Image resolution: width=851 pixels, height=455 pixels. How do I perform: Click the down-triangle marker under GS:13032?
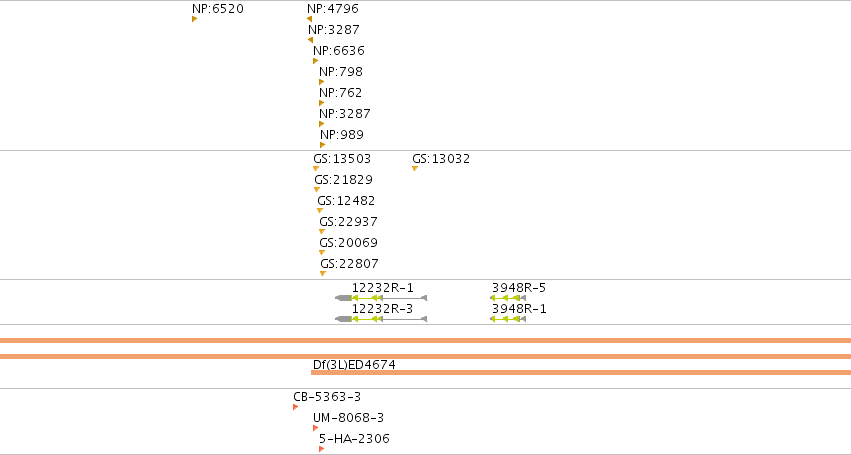click(x=415, y=169)
